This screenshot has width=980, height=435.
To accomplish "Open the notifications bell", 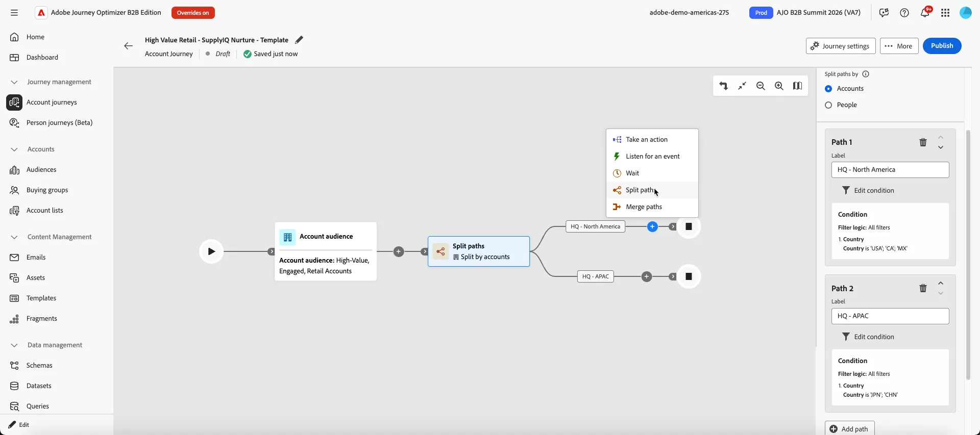I will click(925, 13).
